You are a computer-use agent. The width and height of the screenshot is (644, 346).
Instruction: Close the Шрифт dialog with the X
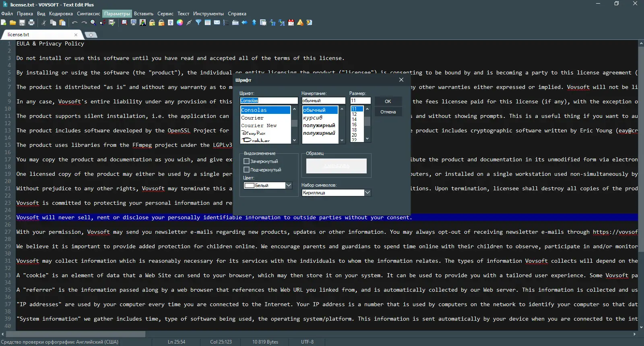[x=401, y=80]
